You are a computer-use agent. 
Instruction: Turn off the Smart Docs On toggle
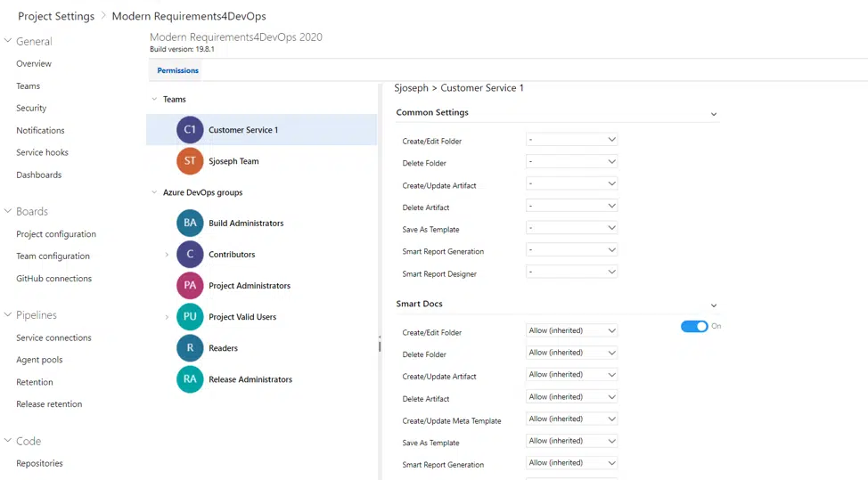[694, 327]
